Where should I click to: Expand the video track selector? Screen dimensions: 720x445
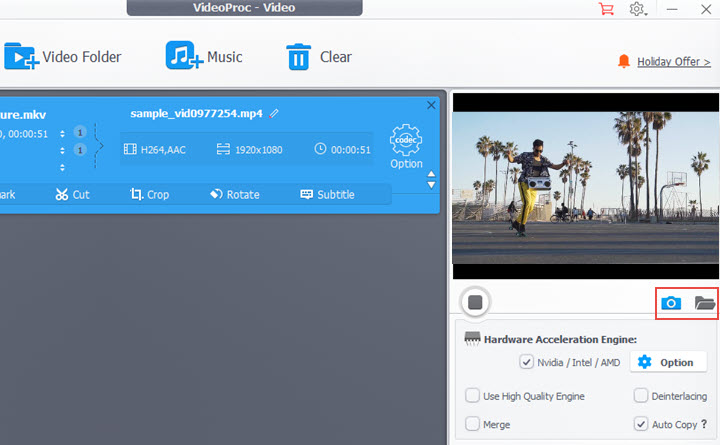pyautogui.click(x=62, y=134)
